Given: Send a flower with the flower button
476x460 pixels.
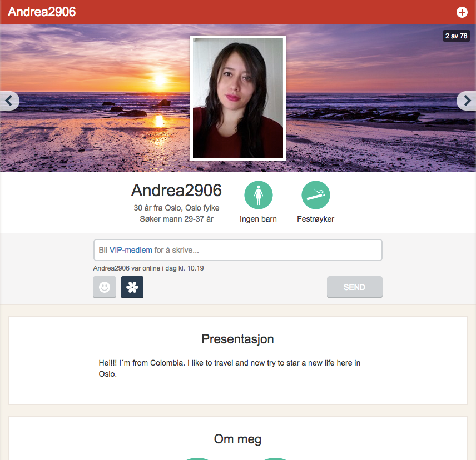Looking at the screenshot, I should click(x=132, y=287).
